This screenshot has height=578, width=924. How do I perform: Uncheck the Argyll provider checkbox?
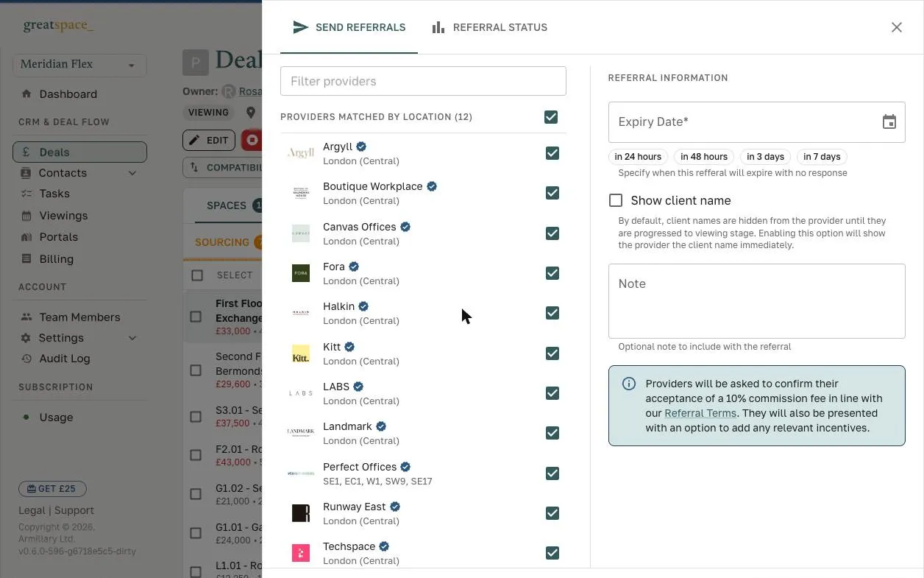[x=552, y=153]
